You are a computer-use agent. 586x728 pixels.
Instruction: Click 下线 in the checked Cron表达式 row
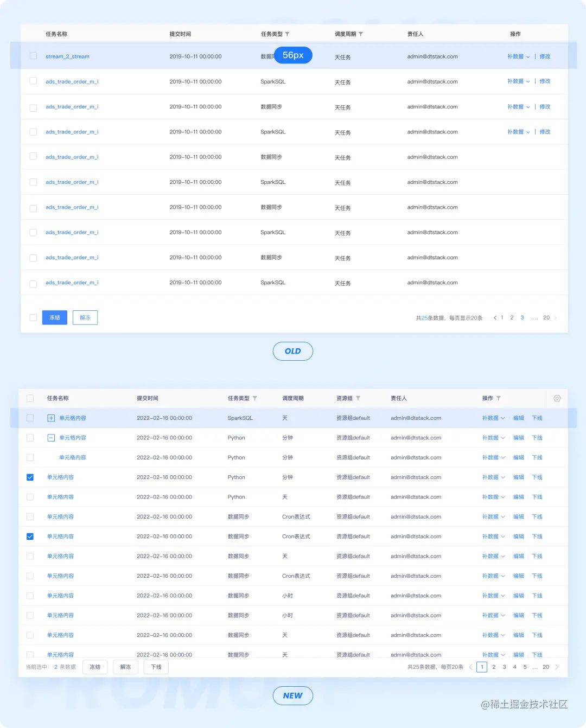[x=537, y=537]
